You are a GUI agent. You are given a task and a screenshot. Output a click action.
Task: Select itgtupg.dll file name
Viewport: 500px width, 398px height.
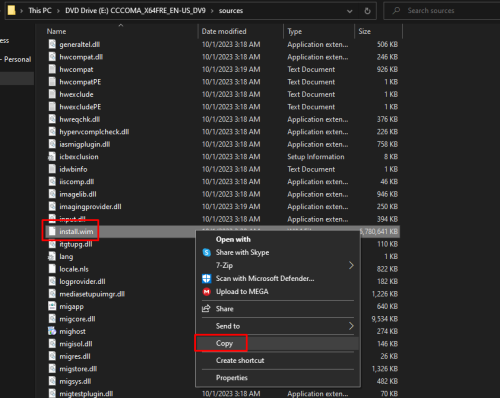(76, 244)
